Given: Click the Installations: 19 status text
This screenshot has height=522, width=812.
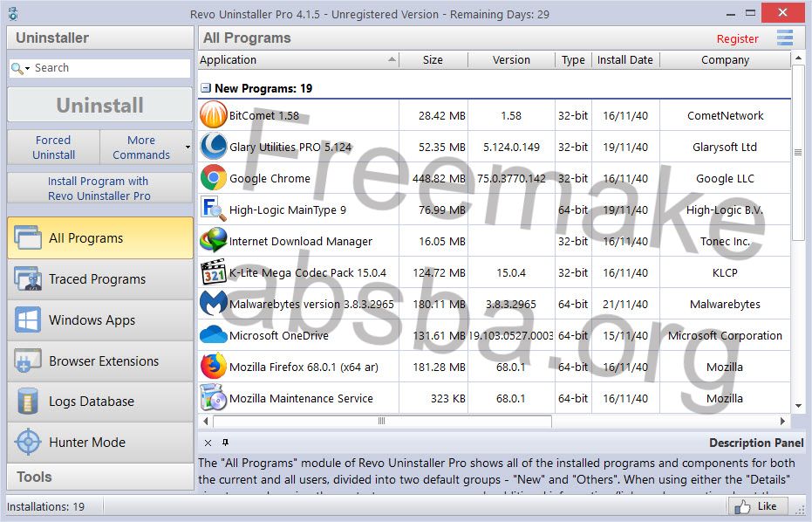Looking at the screenshot, I should click(45, 506).
